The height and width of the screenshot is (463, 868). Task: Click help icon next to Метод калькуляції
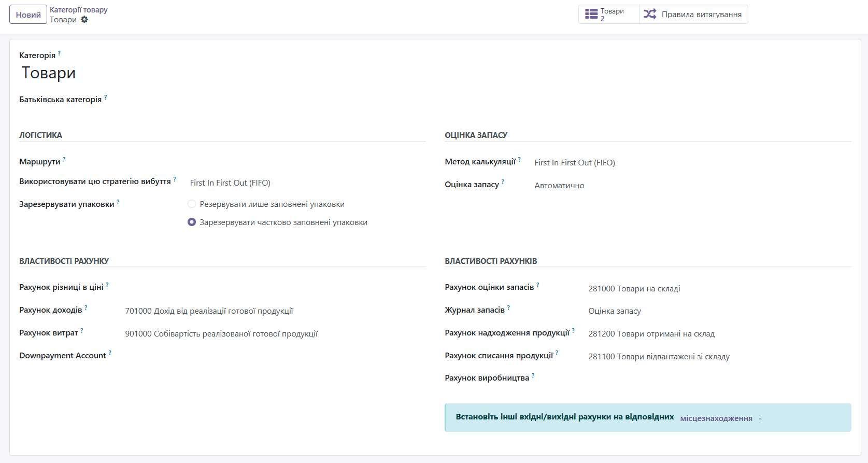click(519, 160)
